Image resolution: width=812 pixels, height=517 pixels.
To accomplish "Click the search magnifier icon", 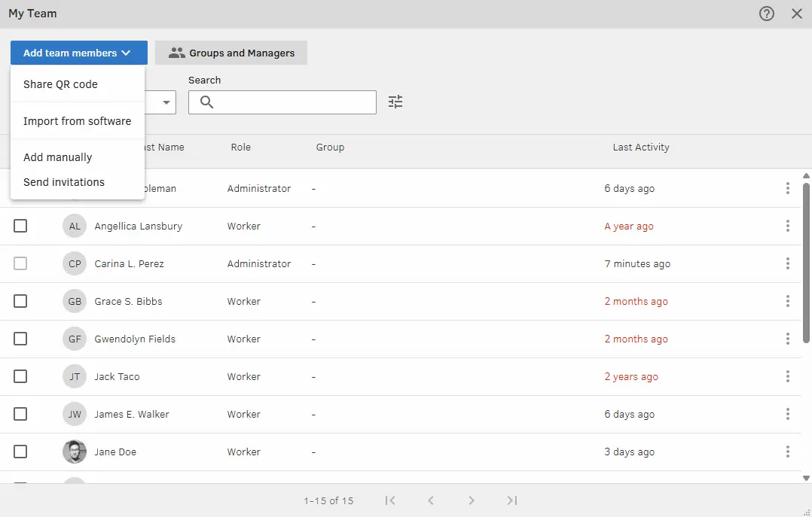I will click(206, 102).
